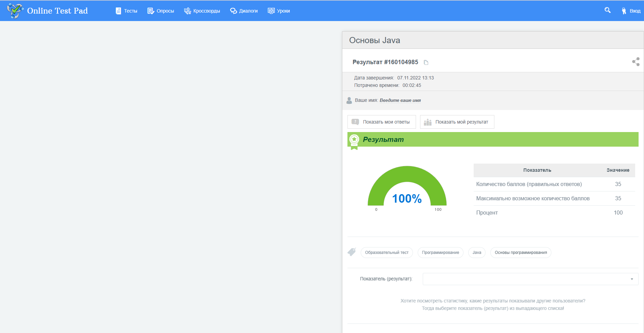Click the user avatar icon near Ваше имя
The width and height of the screenshot is (644, 333).
coord(349,100)
